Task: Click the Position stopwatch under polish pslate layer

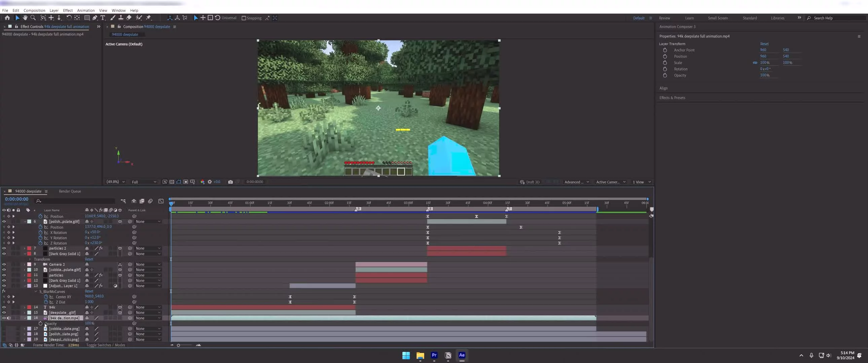Action: (x=40, y=227)
